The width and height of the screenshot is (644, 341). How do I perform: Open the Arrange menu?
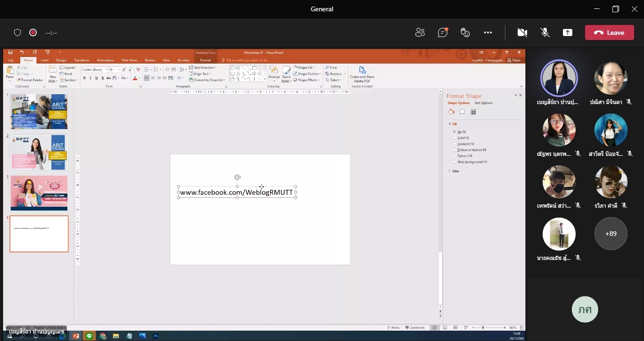[274, 74]
